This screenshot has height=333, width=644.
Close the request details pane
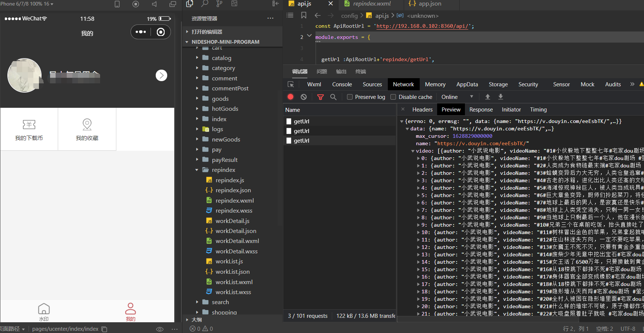coord(403,109)
